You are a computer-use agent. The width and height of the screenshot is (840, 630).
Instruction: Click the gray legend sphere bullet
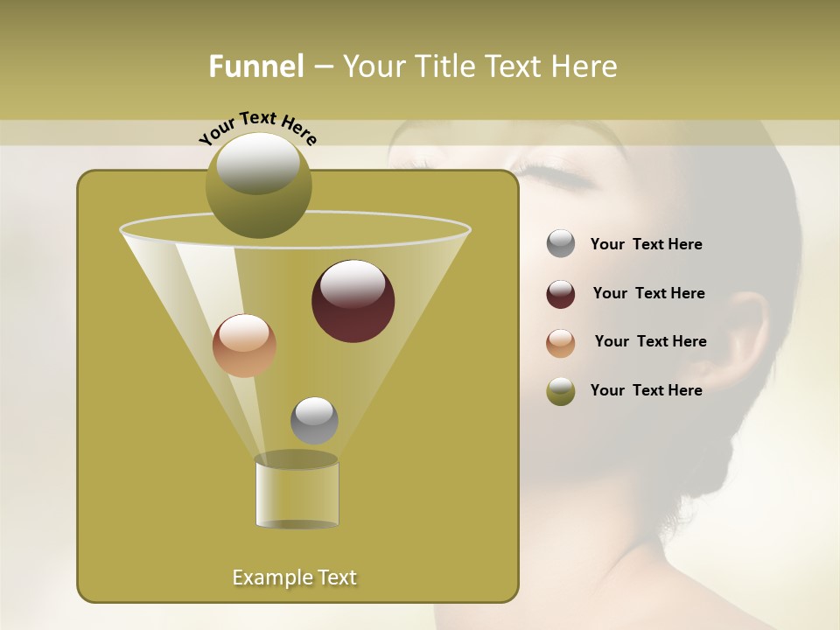pyautogui.click(x=560, y=244)
